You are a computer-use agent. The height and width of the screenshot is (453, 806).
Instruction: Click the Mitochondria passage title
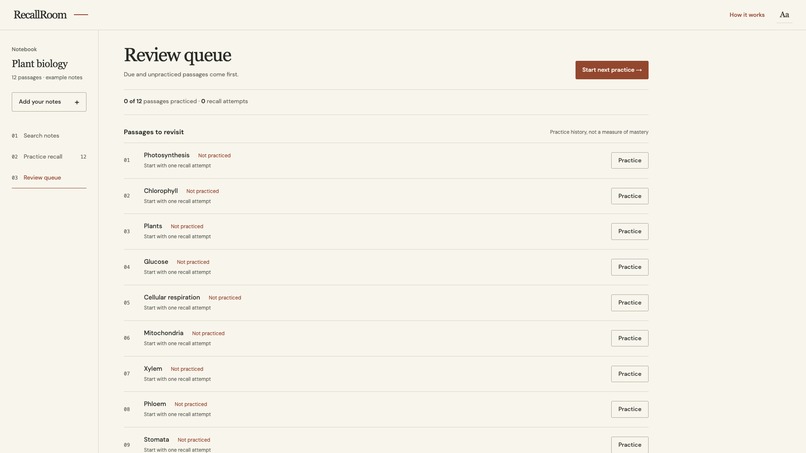(x=163, y=333)
